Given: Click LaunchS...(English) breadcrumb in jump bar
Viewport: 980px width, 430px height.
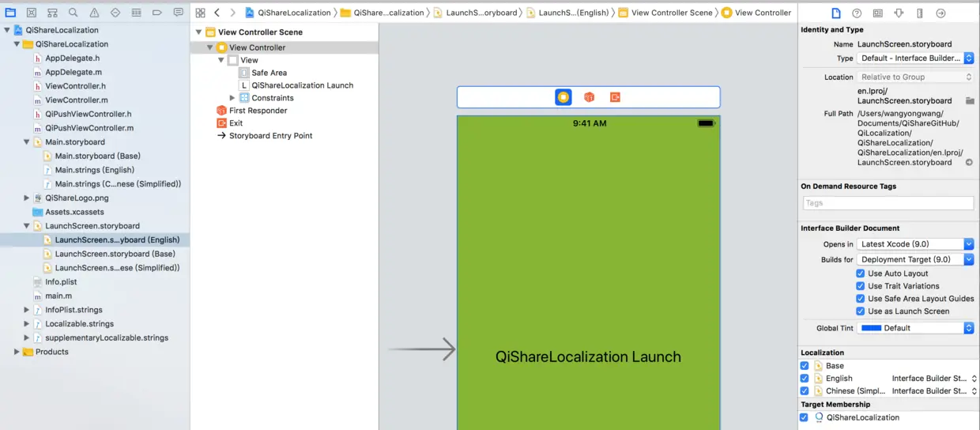Looking at the screenshot, I should (567, 13).
